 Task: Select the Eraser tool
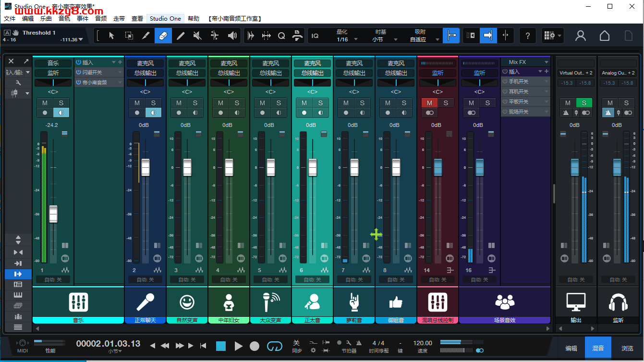click(163, 36)
